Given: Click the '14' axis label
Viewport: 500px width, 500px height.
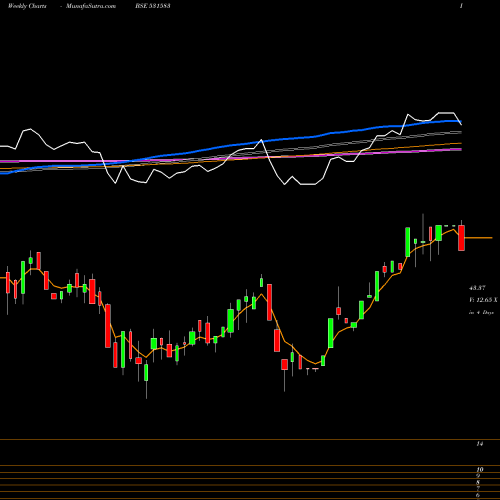Looking at the screenshot, I should coord(480,444).
